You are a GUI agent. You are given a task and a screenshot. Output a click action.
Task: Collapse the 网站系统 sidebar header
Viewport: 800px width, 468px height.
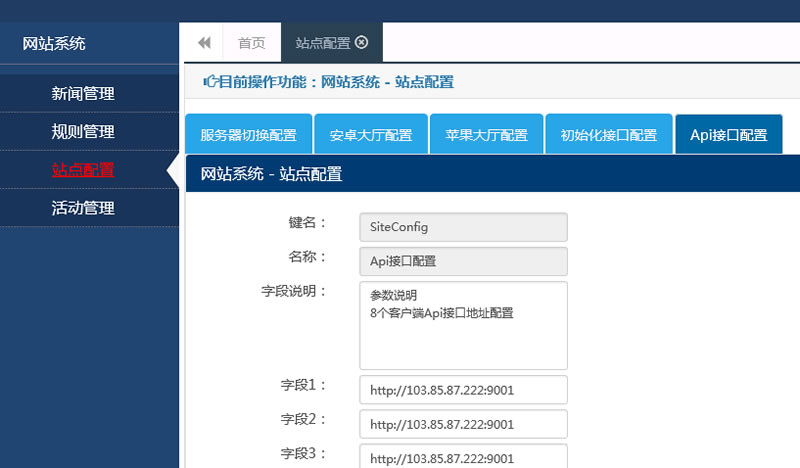pyautogui.click(x=55, y=43)
